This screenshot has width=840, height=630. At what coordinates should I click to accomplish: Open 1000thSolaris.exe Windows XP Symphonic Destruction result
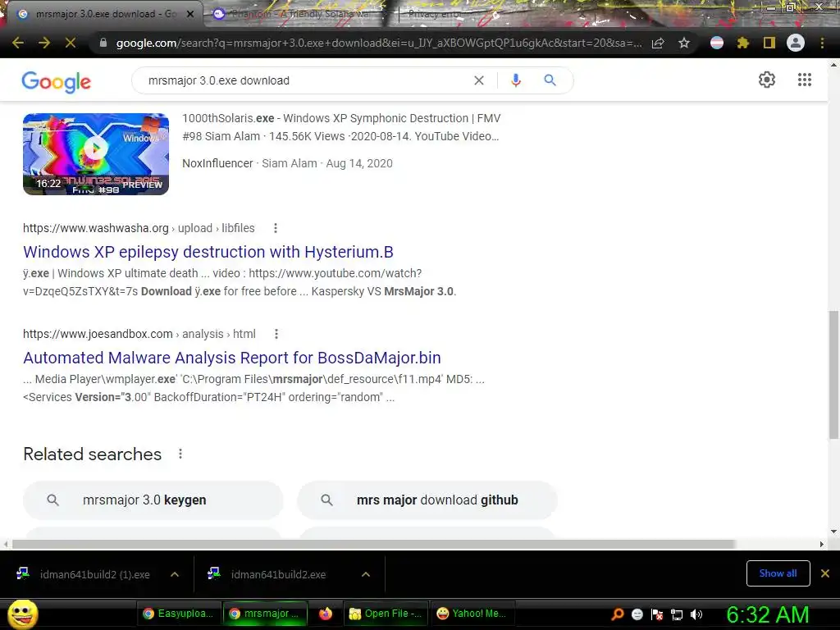point(341,127)
